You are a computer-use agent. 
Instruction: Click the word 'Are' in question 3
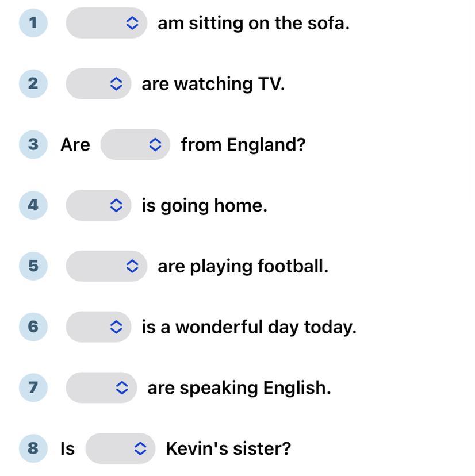click(75, 145)
